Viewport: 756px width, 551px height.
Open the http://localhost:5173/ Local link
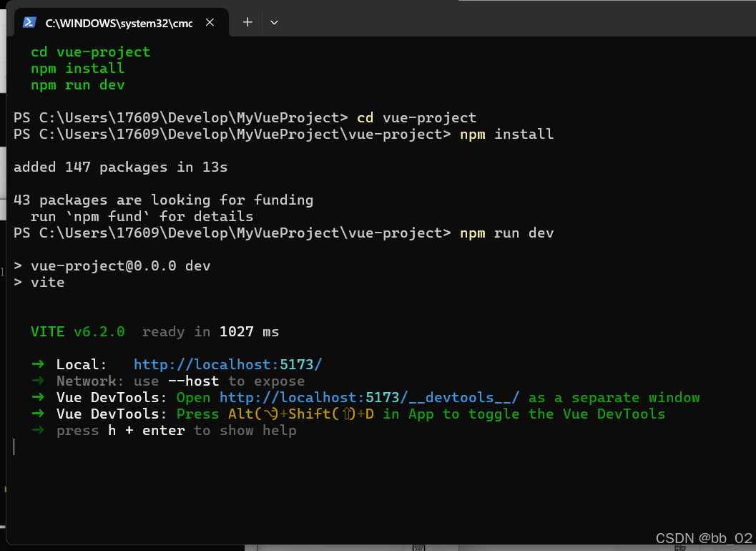point(228,364)
